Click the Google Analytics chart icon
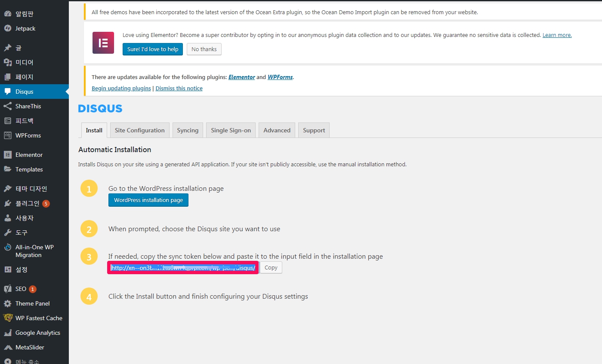602x364 pixels. point(8,333)
